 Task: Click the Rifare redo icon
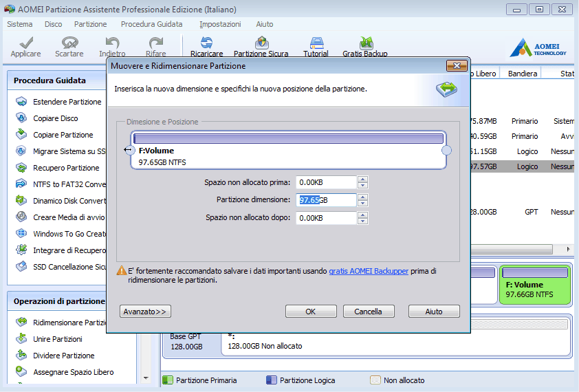coord(155,43)
